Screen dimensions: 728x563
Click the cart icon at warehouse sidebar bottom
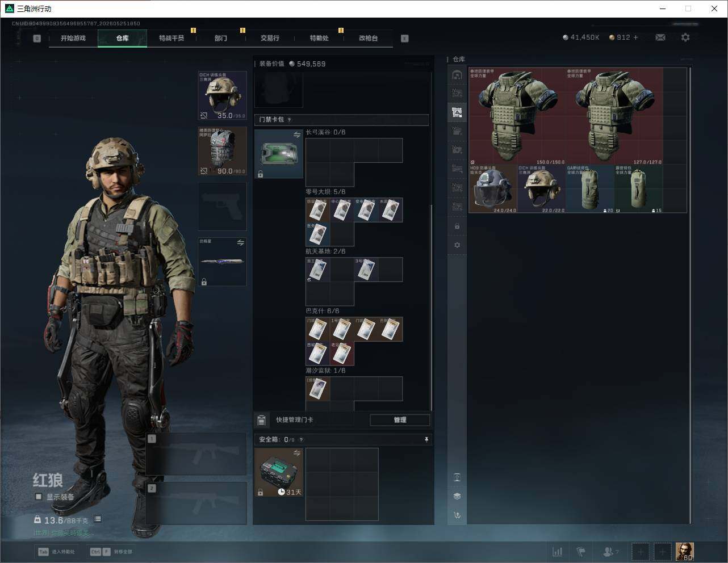(457, 515)
